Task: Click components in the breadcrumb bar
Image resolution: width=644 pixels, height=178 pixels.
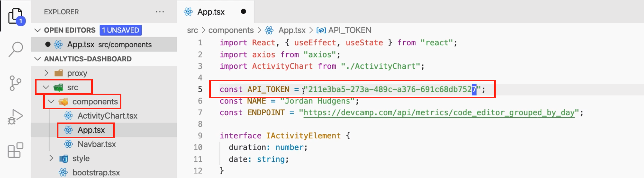Action: tap(231, 30)
